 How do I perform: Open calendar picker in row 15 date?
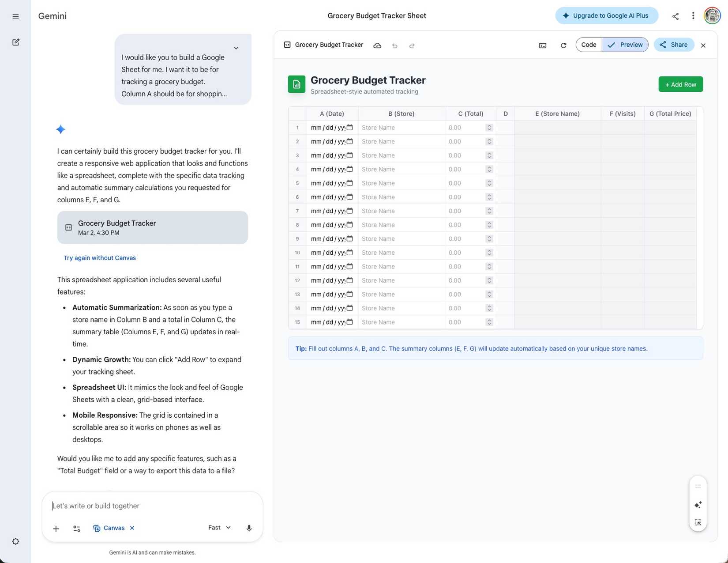(x=350, y=322)
